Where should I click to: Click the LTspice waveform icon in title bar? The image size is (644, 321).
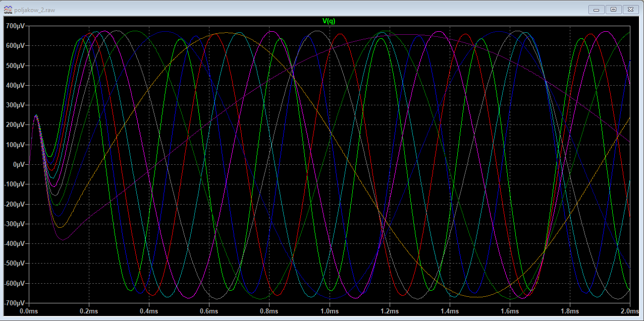tap(7, 9)
